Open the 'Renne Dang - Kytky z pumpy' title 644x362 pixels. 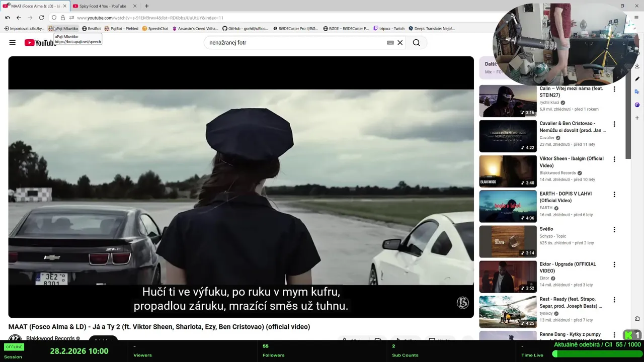click(x=570, y=334)
